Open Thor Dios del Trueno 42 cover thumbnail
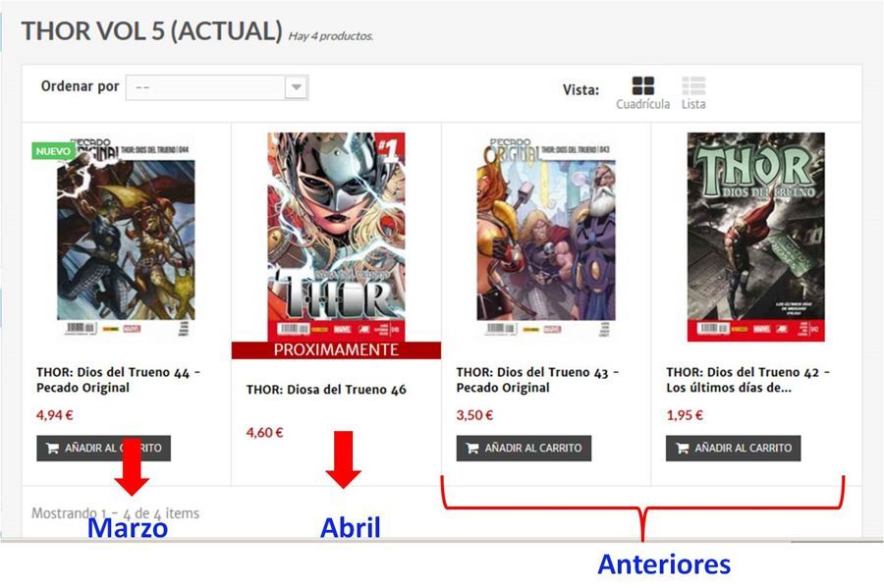 756,237
